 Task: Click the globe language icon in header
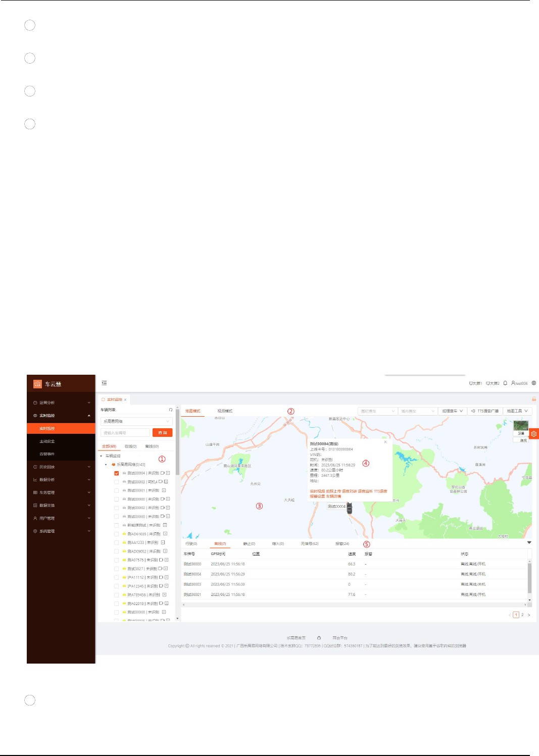click(x=534, y=383)
